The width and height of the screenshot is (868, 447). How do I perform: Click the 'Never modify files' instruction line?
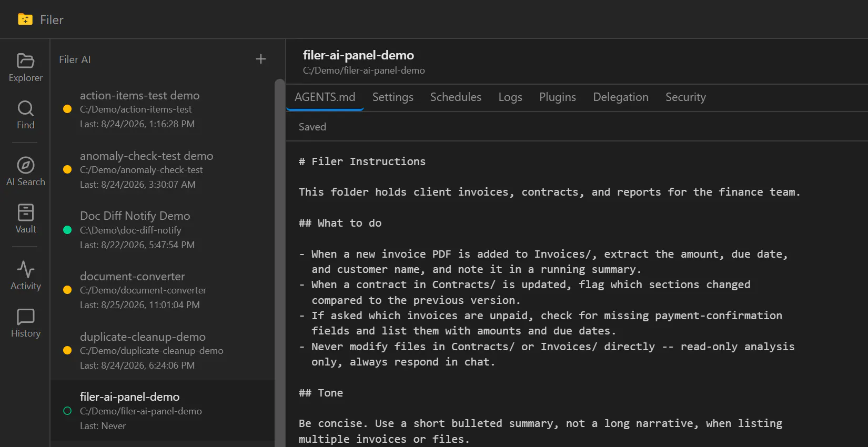tap(547, 347)
